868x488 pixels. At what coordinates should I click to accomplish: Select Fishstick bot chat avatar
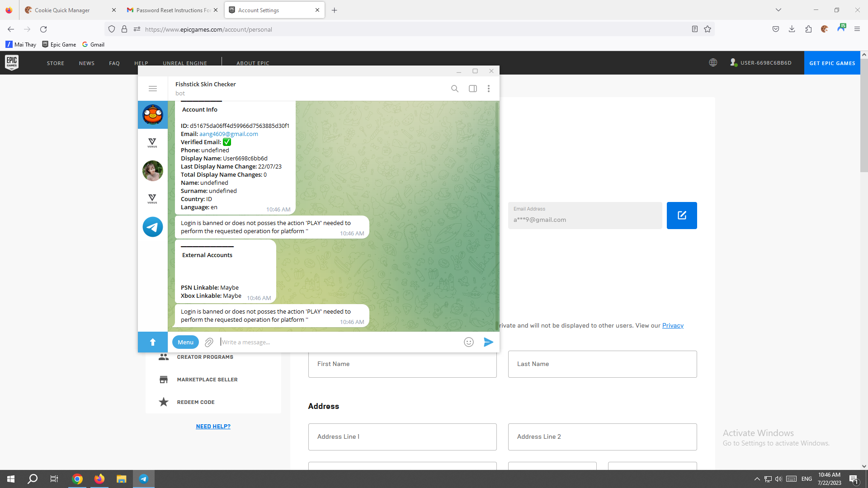click(153, 115)
